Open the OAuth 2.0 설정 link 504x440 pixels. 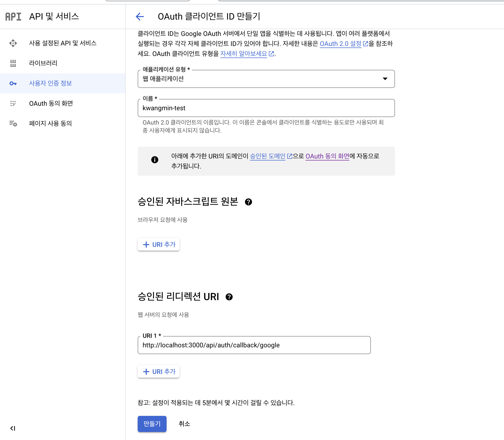[x=340, y=44]
